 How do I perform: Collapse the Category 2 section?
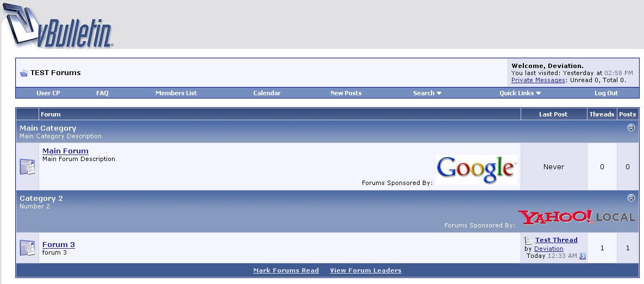coord(632,197)
